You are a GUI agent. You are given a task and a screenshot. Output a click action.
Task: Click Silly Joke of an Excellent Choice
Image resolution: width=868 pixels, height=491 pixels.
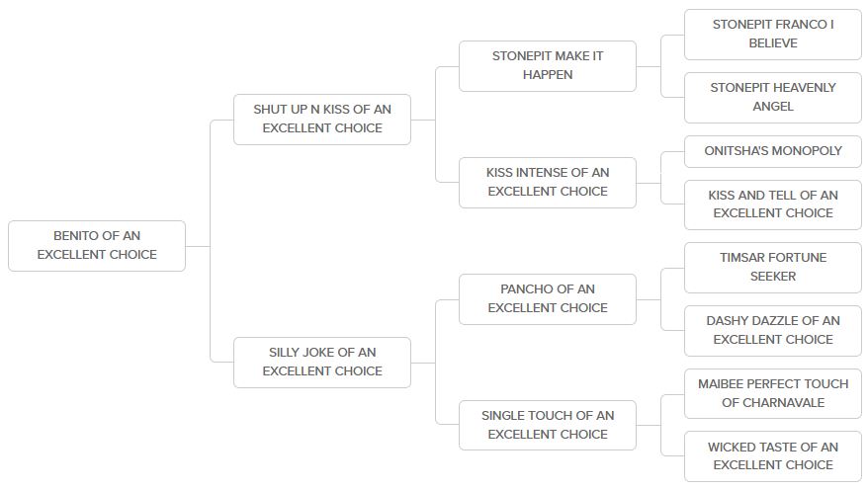(x=322, y=362)
